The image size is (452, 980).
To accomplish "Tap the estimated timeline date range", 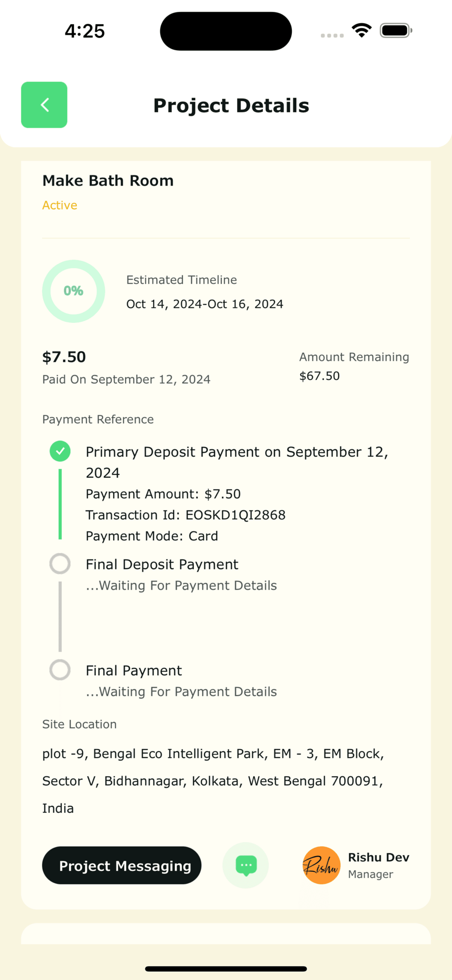I will pyautogui.click(x=205, y=304).
